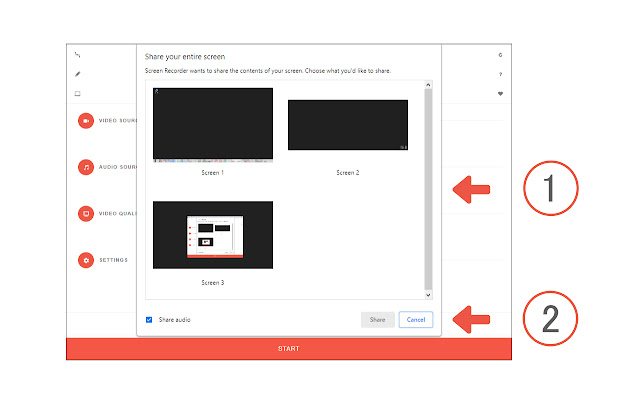Click the heart favorite icon
Viewport: 640px width, 400px height.
(x=500, y=93)
